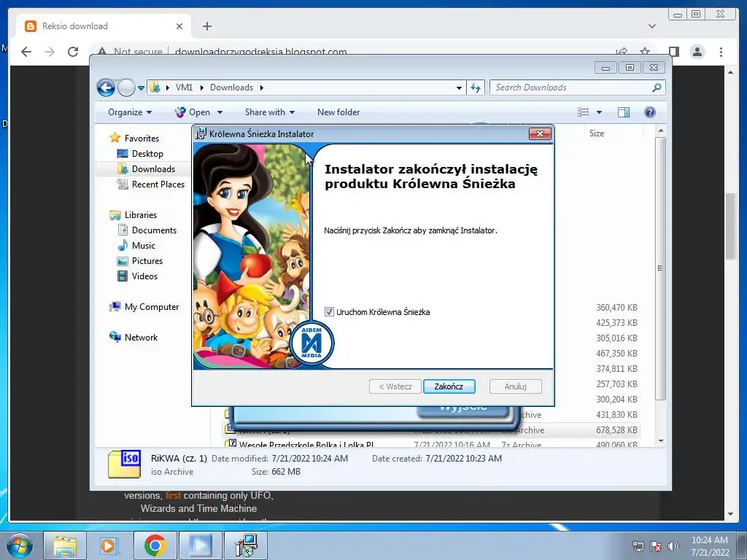Image resolution: width=747 pixels, height=560 pixels.
Task: Click the Chrome profile avatar icon
Action: [697, 52]
